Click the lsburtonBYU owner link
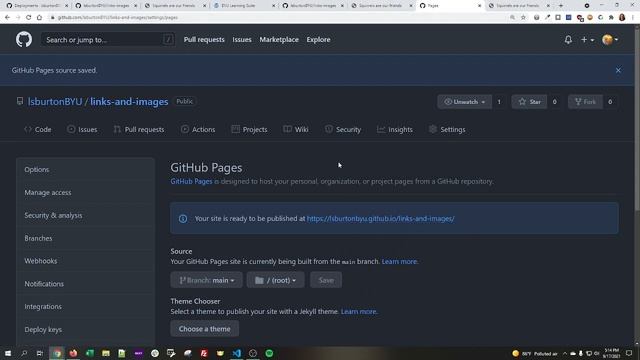640x360 pixels. (55, 102)
